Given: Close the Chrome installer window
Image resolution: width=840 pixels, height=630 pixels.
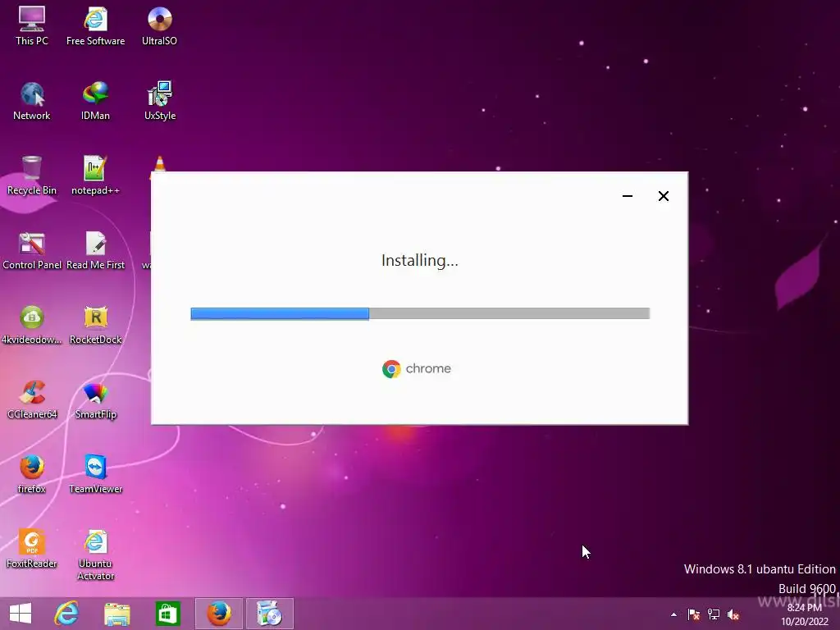Looking at the screenshot, I should 663,196.
